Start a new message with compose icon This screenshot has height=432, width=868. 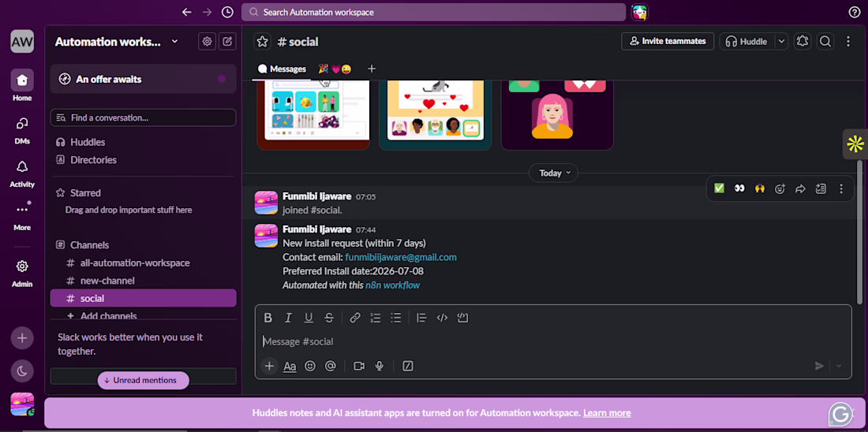tap(227, 42)
